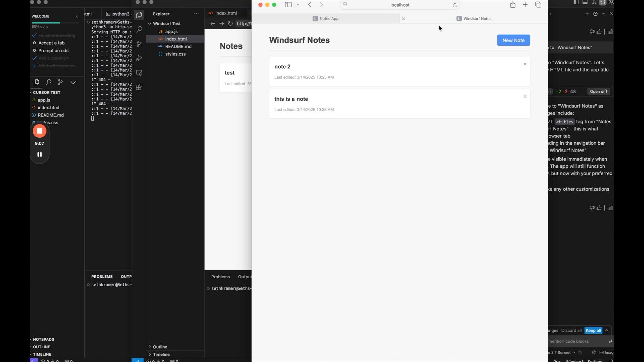Image resolution: width=644 pixels, height=362 pixels.
Task: Go back in Safari
Action: 309,5
